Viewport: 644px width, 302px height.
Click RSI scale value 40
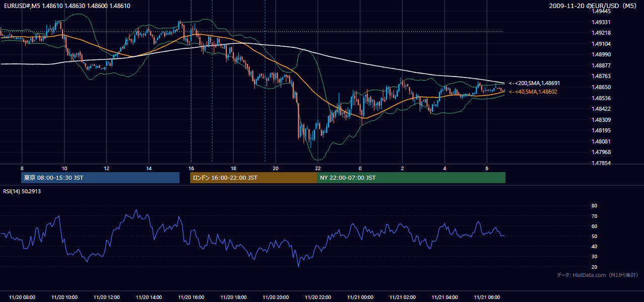[594, 246]
